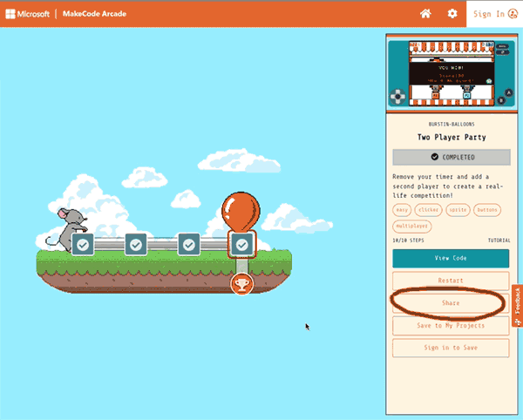Click the 'buttons' tag

click(487, 210)
